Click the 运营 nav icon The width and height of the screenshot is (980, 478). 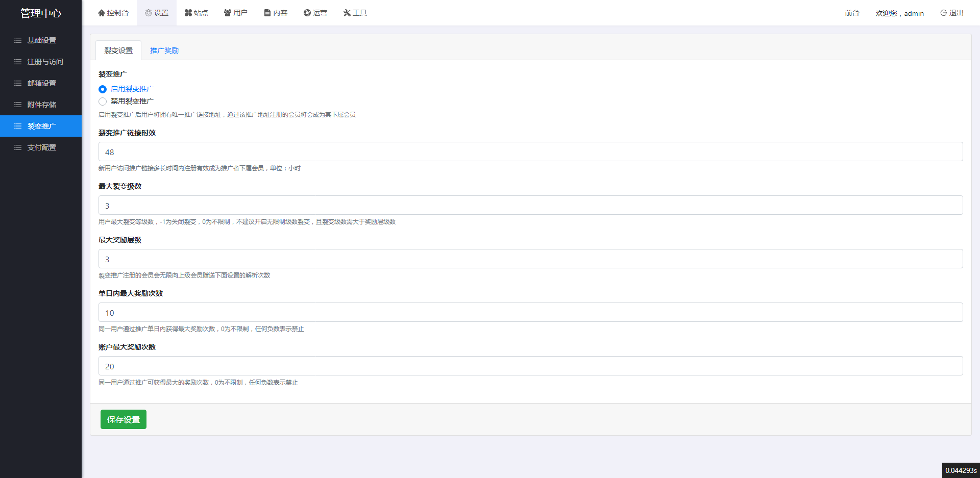[307, 13]
